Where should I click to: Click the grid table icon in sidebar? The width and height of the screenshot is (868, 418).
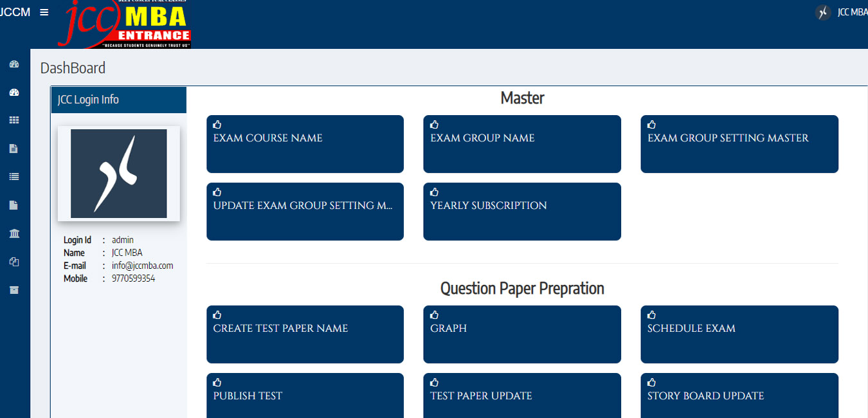coord(14,120)
